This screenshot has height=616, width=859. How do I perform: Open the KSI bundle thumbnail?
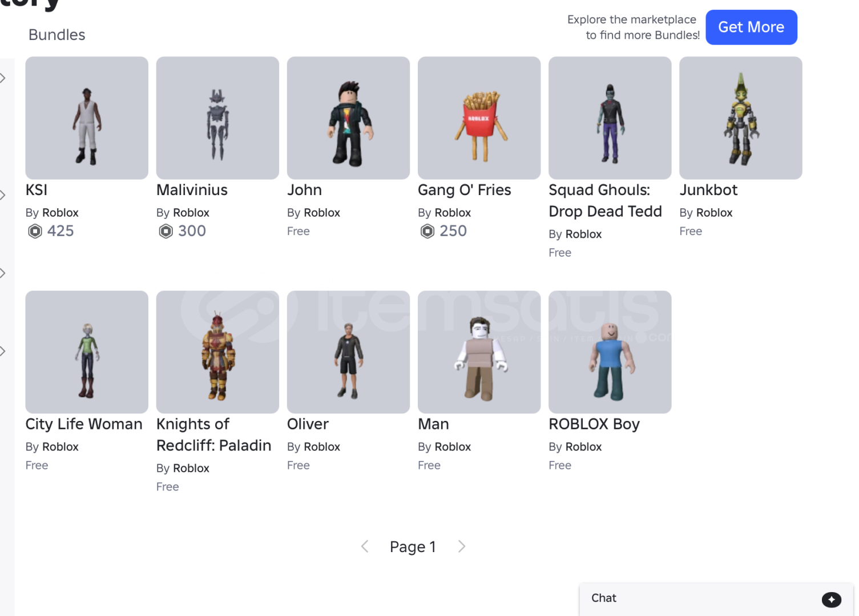pos(87,118)
